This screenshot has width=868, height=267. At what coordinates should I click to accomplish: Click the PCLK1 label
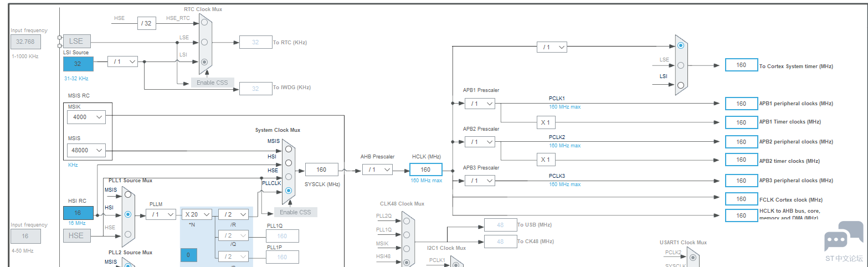[x=557, y=98]
